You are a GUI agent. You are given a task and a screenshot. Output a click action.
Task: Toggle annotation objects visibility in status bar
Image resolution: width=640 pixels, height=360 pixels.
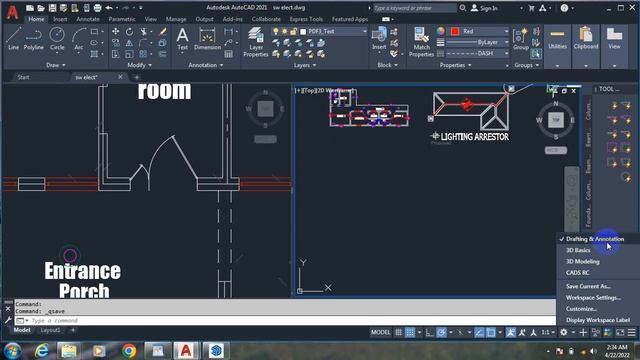pyautogui.click(x=511, y=333)
